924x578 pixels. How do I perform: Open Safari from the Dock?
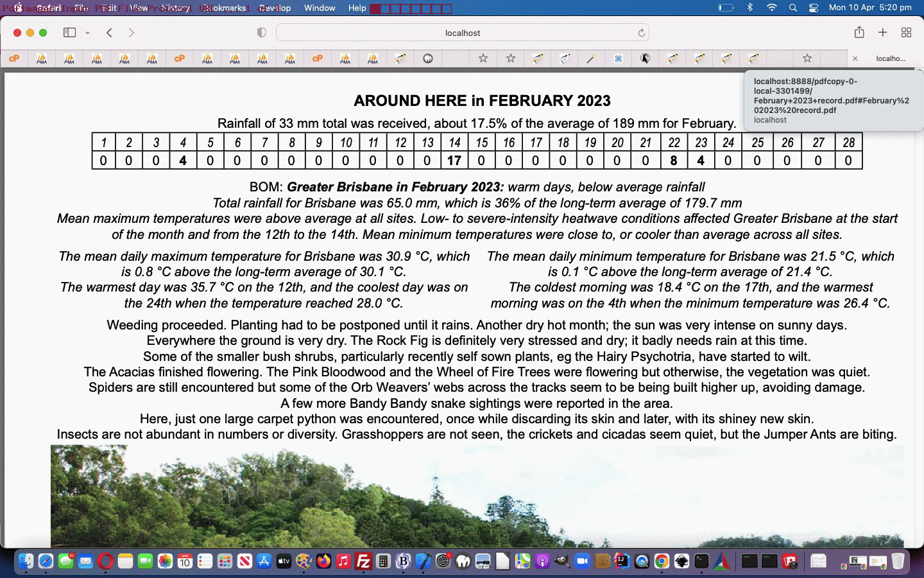46,561
